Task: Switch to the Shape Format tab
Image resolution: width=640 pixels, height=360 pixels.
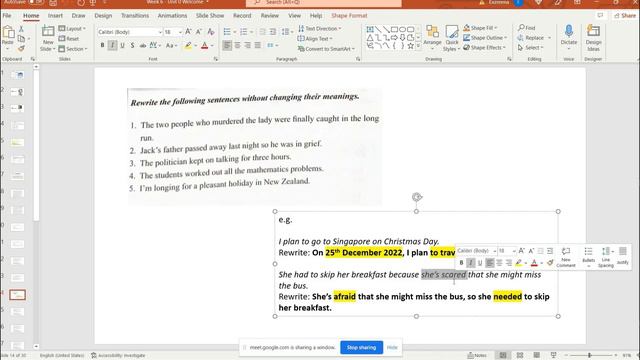Action: (349, 16)
